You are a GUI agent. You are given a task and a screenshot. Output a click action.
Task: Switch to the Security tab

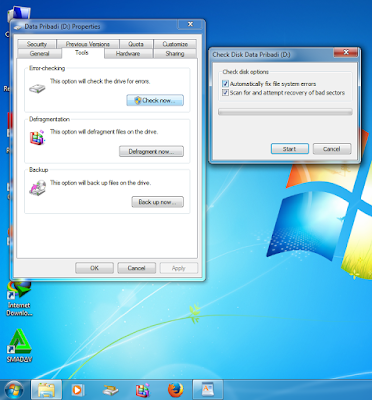click(x=37, y=44)
